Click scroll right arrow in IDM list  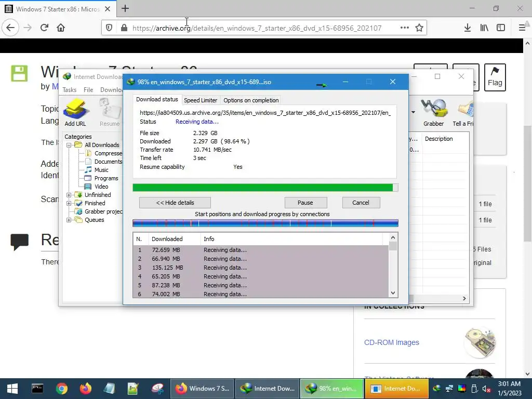[464, 298]
